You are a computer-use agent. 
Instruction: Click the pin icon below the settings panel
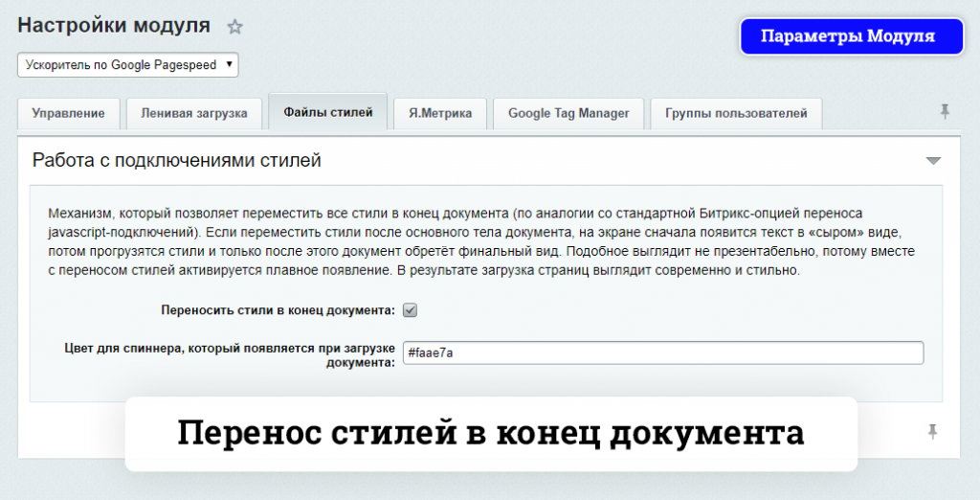click(933, 432)
